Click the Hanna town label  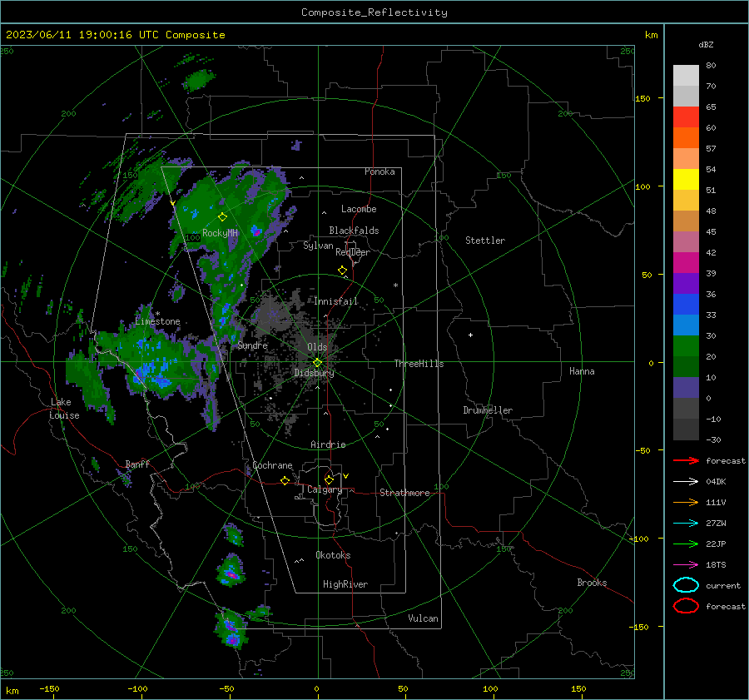click(x=582, y=371)
